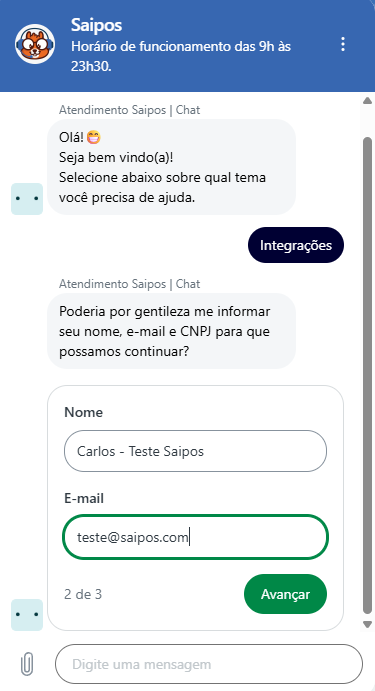
Task: Open the three-dot options menu
Action: click(x=342, y=44)
